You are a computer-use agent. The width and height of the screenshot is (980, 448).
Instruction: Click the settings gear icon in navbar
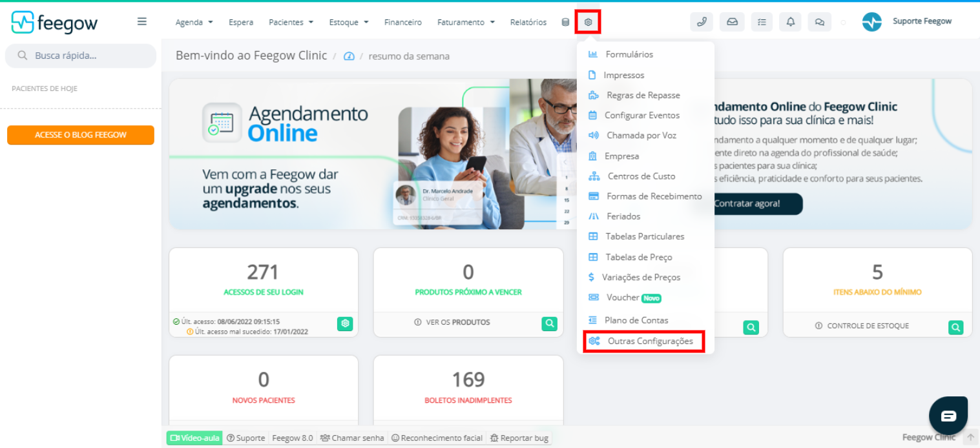(588, 22)
